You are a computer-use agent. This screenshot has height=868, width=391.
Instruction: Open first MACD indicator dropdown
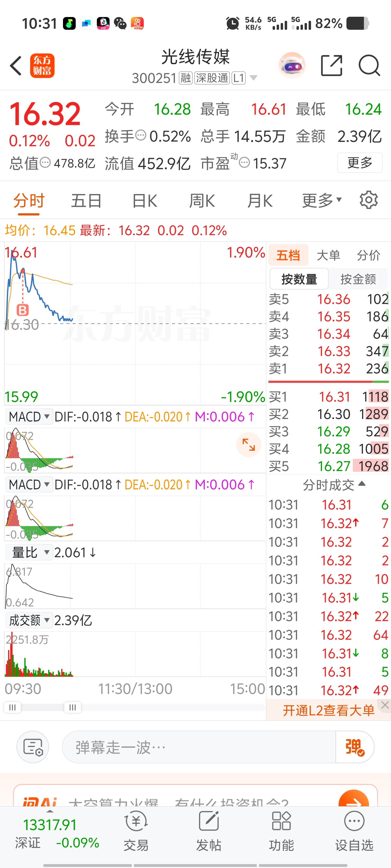[29, 417]
